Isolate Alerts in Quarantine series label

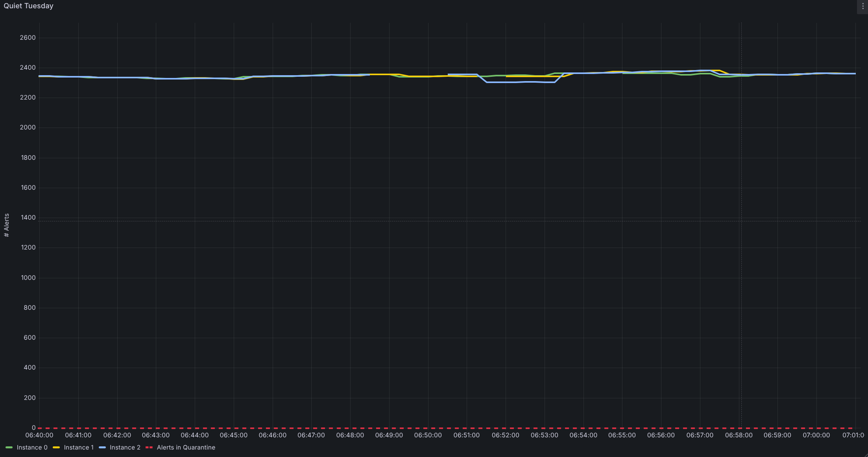click(186, 448)
